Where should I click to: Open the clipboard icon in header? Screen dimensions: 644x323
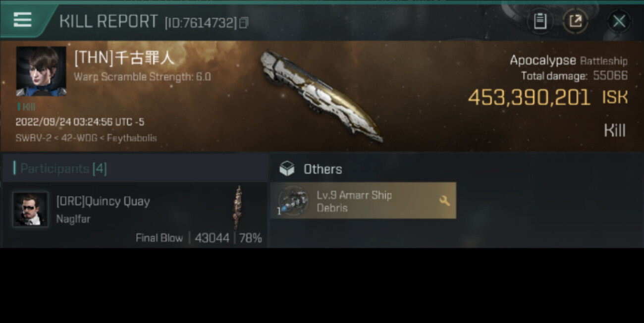click(540, 21)
